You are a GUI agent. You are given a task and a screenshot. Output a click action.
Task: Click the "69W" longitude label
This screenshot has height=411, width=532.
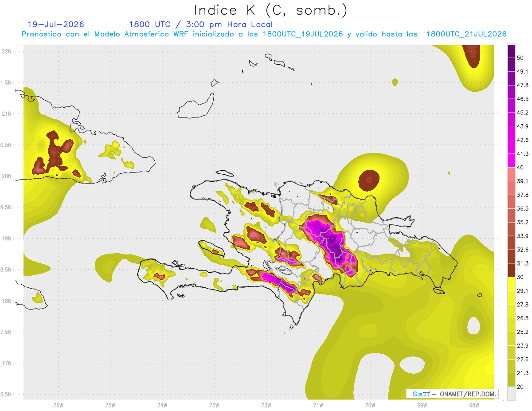(422, 405)
